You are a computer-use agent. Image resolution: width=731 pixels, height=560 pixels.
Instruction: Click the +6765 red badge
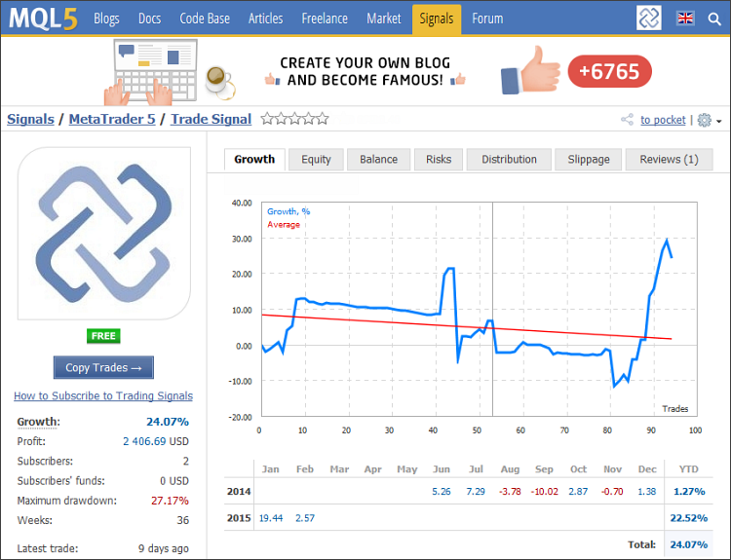[609, 71]
